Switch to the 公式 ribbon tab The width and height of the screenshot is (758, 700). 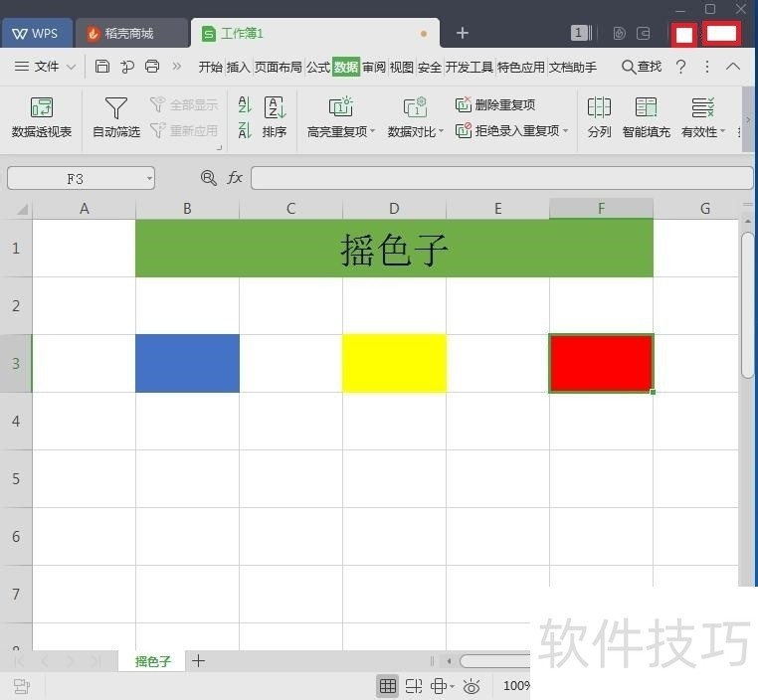coord(318,67)
